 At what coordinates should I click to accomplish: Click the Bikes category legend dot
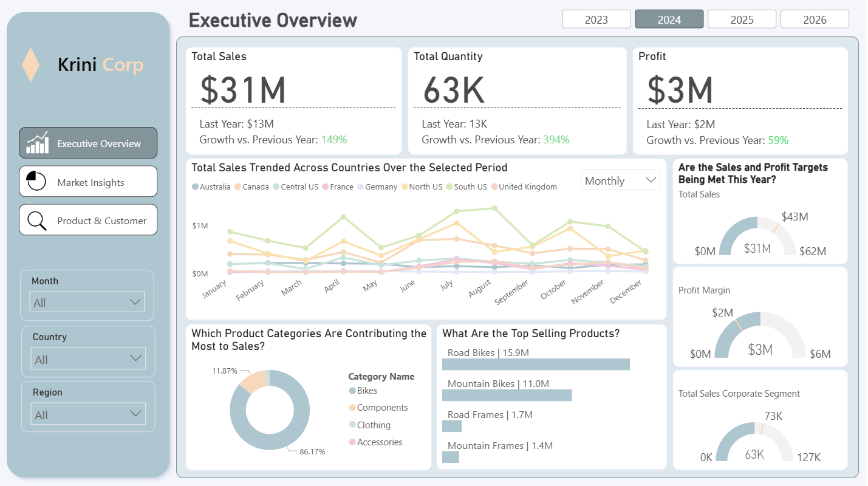[352, 391]
